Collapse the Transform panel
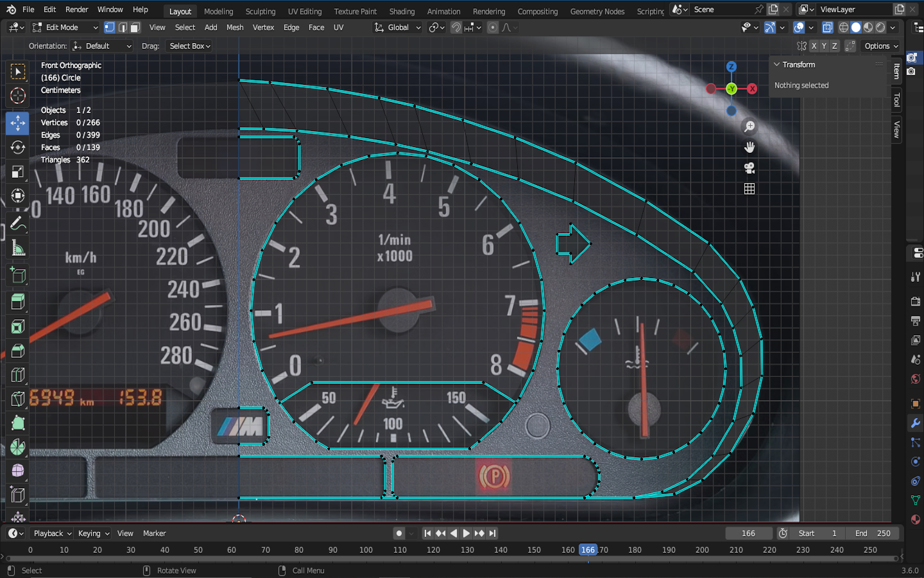This screenshot has width=924, height=578. (x=776, y=65)
